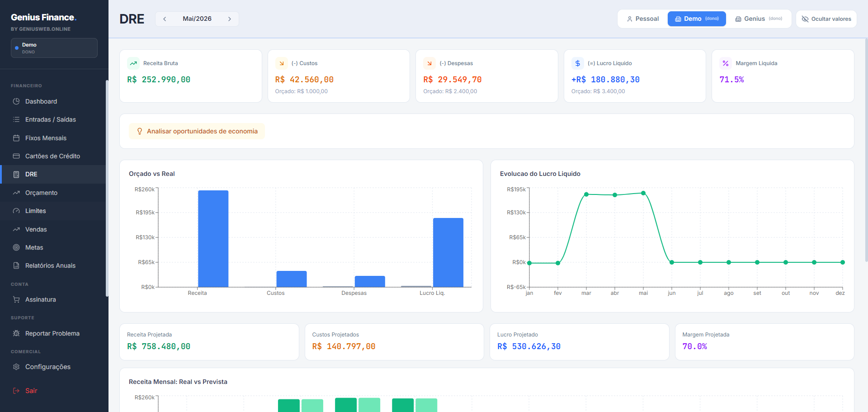
Task: Click the Assinatura shopping cart icon
Action: coord(16,299)
